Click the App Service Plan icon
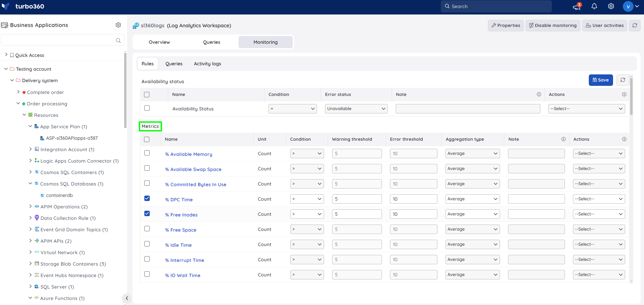Viewport: 644px width, 305px height. (x=37, y=126)
